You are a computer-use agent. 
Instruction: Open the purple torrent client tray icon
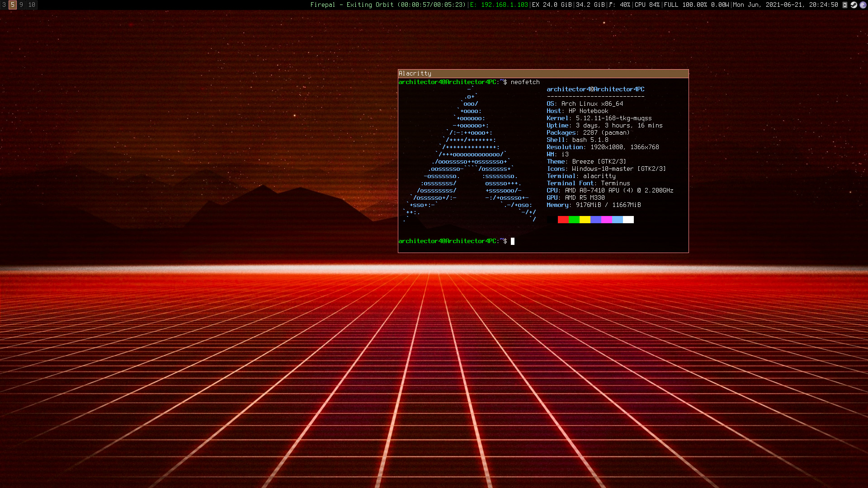[863, 5]
